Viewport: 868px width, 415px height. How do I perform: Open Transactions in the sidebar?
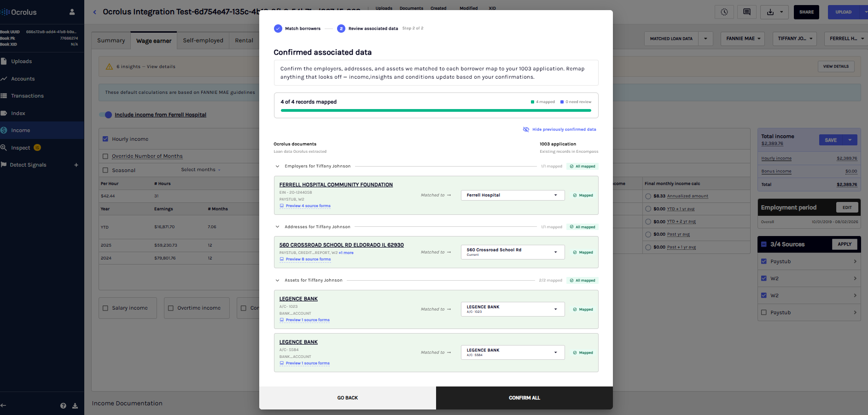(x=27, y=96)
